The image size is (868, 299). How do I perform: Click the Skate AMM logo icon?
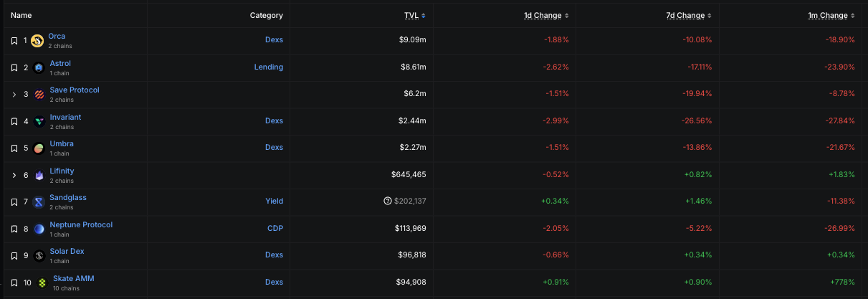(42, 283)
